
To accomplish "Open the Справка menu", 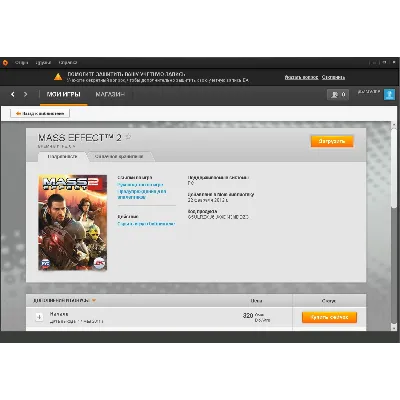I will 68,63.
